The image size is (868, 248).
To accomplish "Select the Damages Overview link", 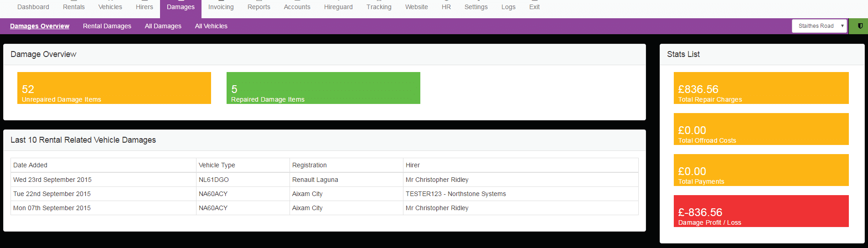I will tap(40, 26).
